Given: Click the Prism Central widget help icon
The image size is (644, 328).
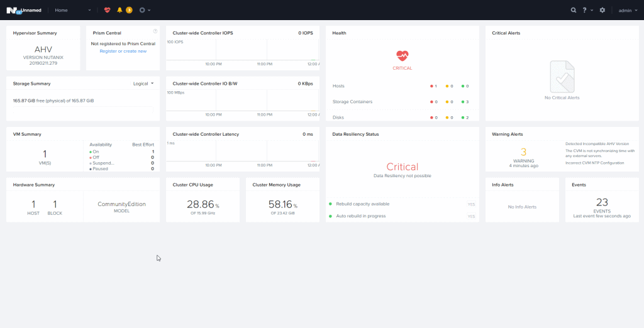Looking at the screenshot, I should click(x=155, y=31).
